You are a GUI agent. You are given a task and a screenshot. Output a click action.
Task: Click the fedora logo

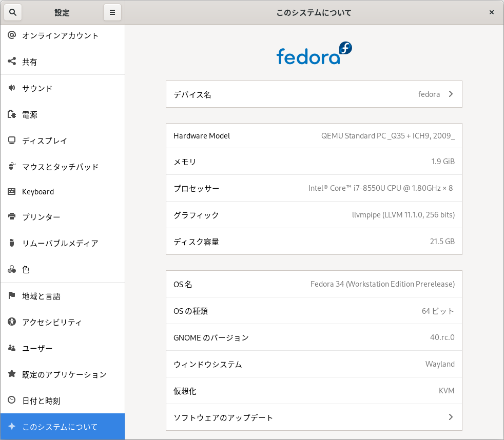[314, 53]
